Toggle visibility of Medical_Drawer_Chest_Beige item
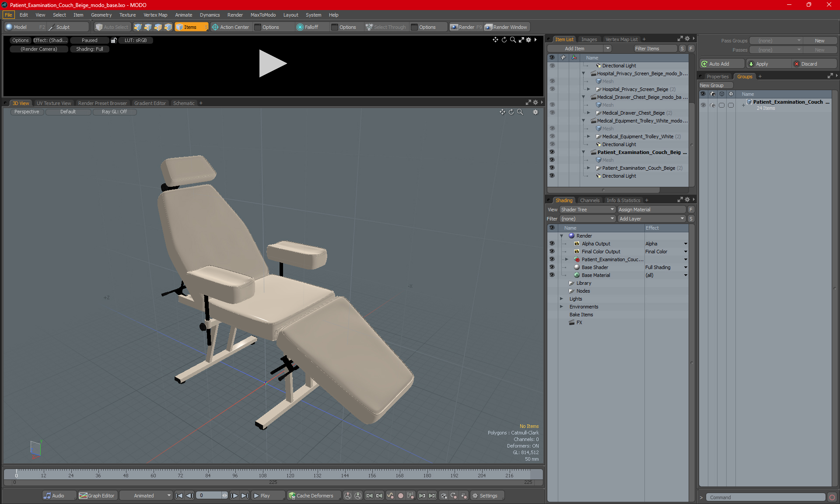840x504 pixels. tap(552, 113)
